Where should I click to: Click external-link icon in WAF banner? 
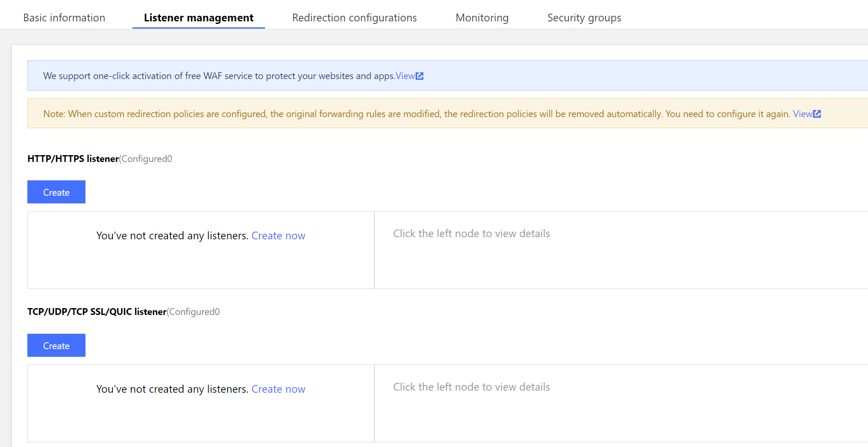(420, 76)
